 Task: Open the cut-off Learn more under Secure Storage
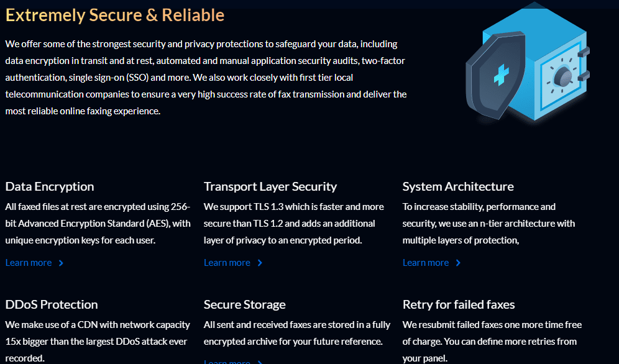(227, 362)
